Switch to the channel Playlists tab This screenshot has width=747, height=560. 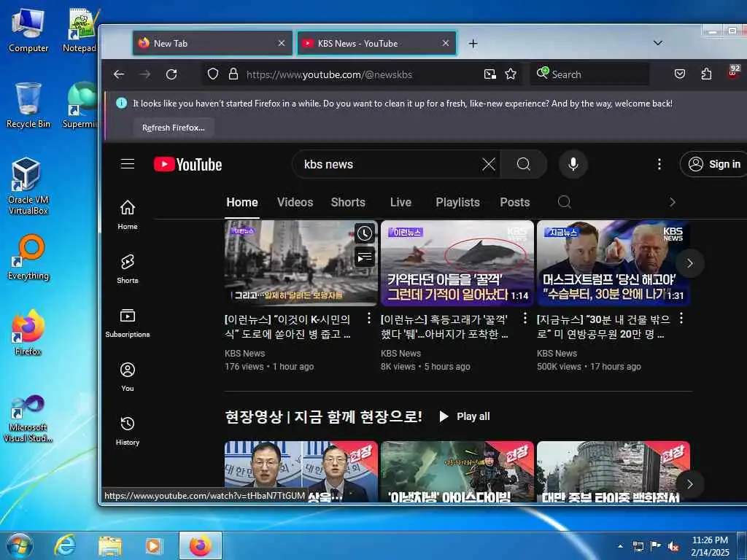tap(458, 202)
